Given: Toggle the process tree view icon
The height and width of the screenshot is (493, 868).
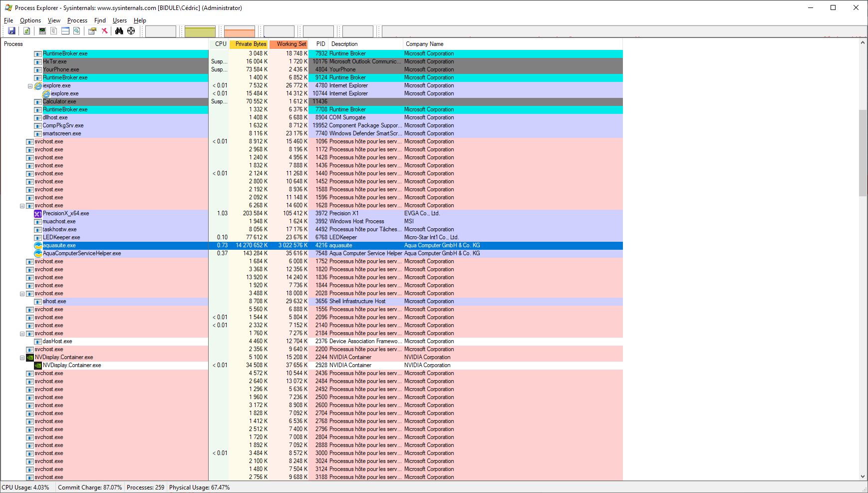Looking at the screenshot, I should (54, 31).
